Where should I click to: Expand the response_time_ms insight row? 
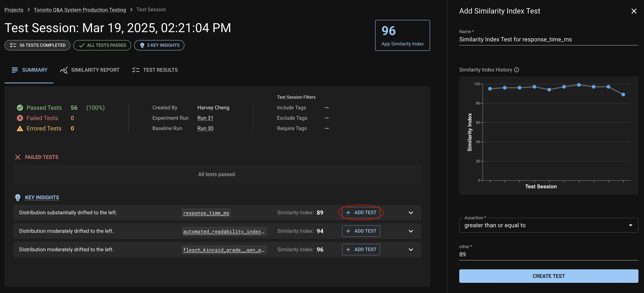point(411,213)
